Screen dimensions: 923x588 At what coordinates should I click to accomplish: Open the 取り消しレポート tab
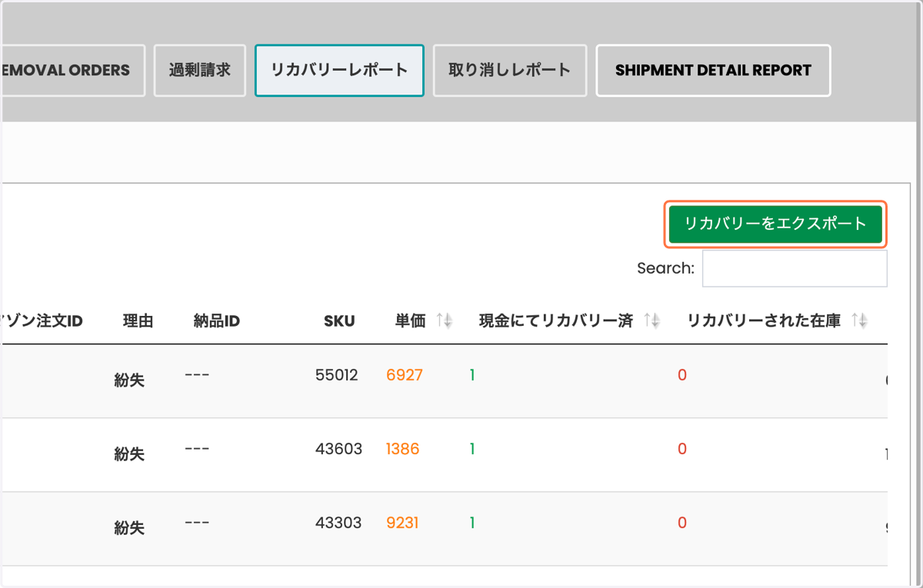coord(510,71)
